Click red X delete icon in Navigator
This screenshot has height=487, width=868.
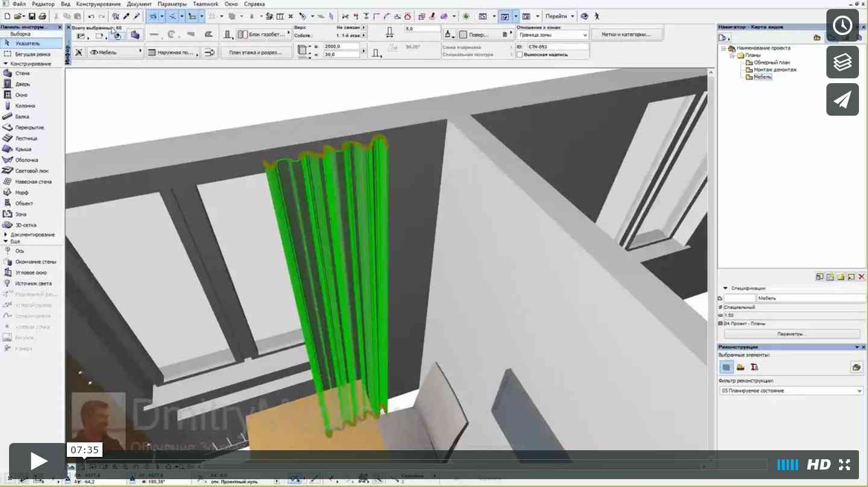coord(861,277)
